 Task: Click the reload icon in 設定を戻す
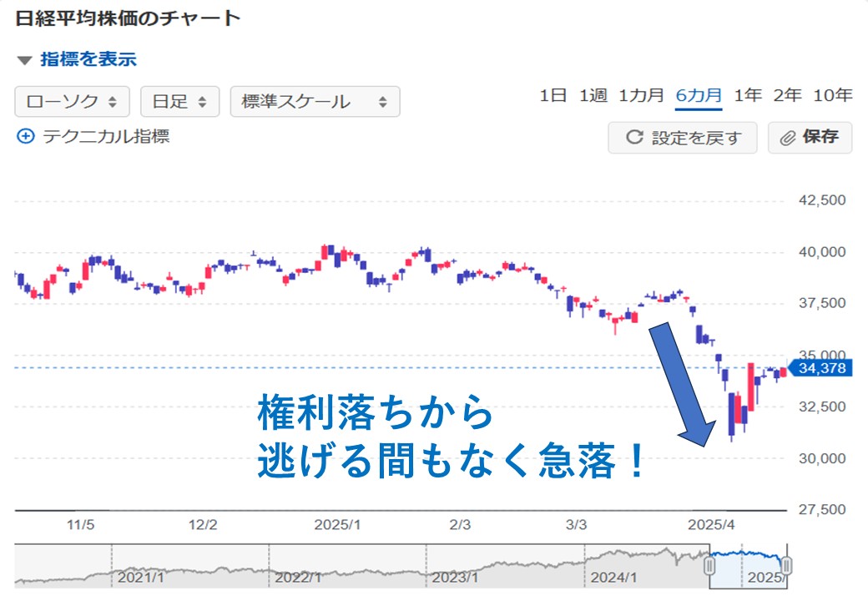pos(634,137)
